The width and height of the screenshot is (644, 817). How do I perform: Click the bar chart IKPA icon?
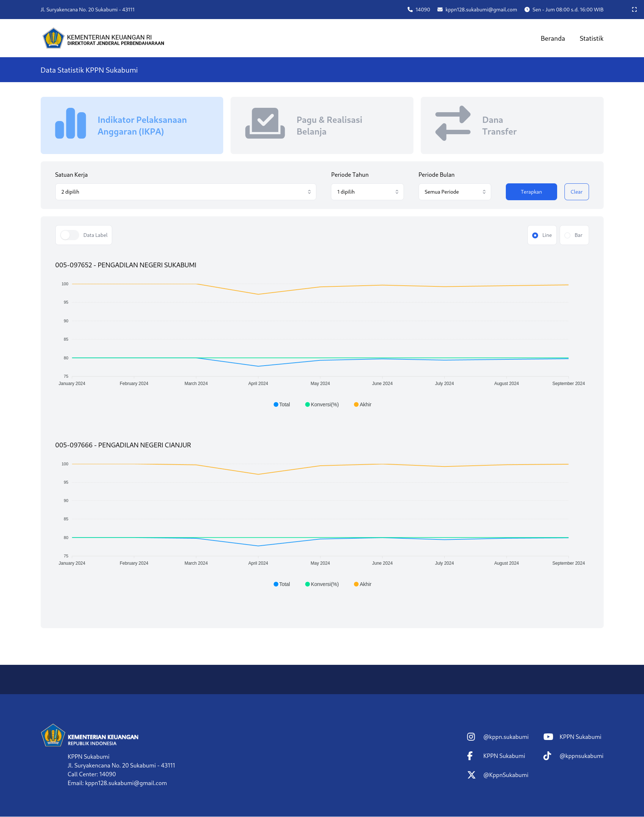click(x=70, y=124)
